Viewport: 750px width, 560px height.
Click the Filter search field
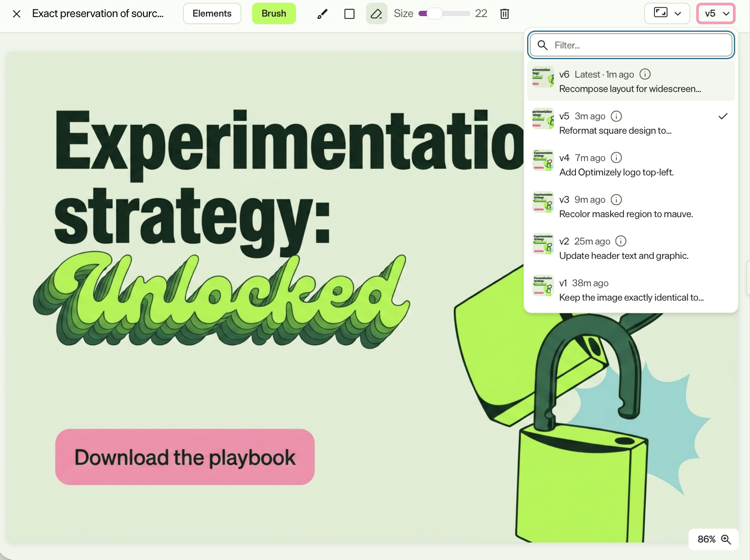pyautogui.click(x=631, y=45)
